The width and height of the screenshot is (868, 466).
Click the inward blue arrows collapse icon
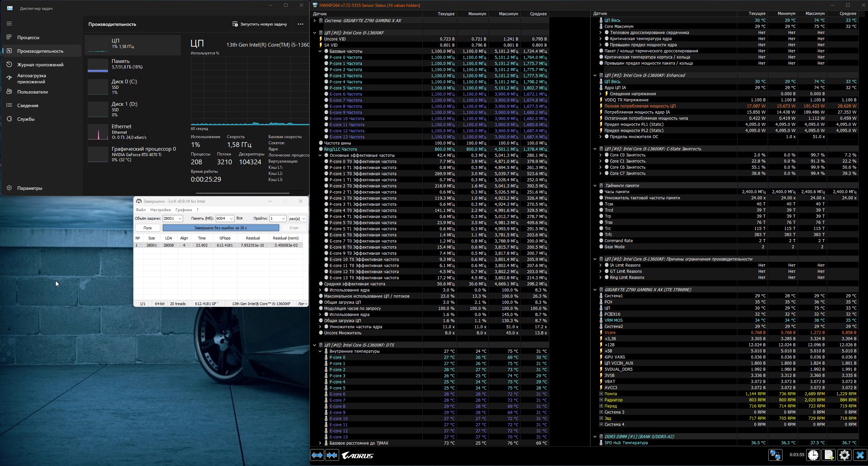332,455
